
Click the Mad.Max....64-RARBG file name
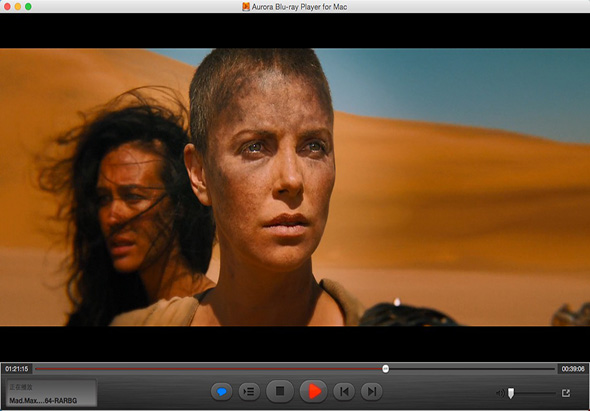43,400
